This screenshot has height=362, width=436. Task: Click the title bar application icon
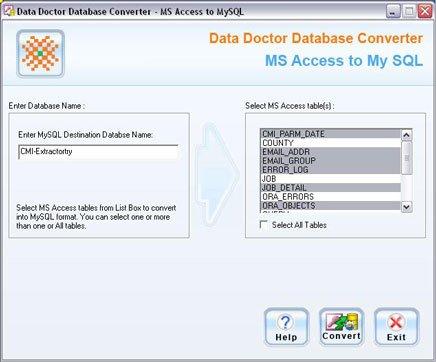[x=9, y=11]
